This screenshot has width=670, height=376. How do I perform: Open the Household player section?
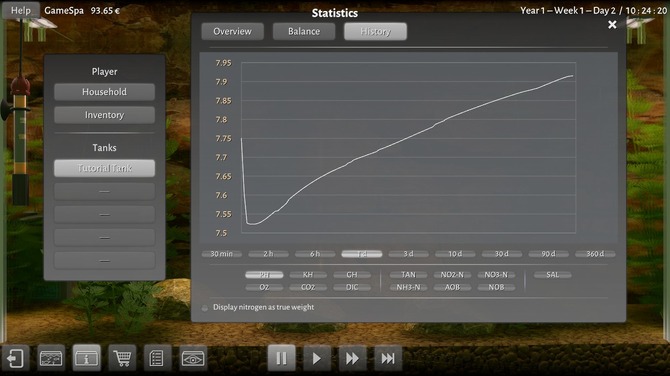pos(104,92)
